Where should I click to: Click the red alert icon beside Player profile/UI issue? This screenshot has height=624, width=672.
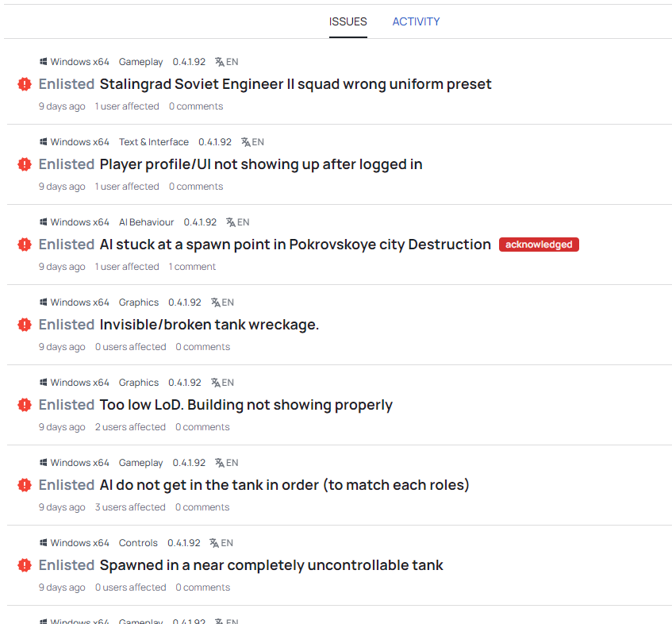click(x=25, y=164)
